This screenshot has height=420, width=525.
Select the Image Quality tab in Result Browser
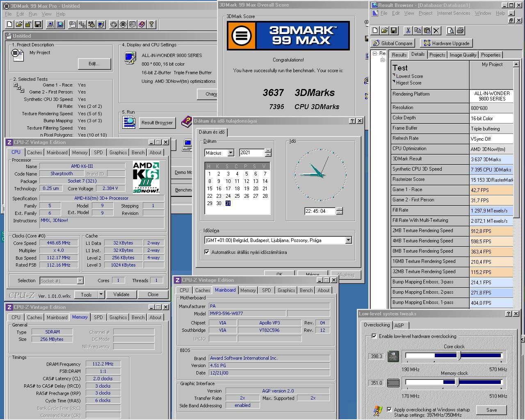(x=463, y=55)
